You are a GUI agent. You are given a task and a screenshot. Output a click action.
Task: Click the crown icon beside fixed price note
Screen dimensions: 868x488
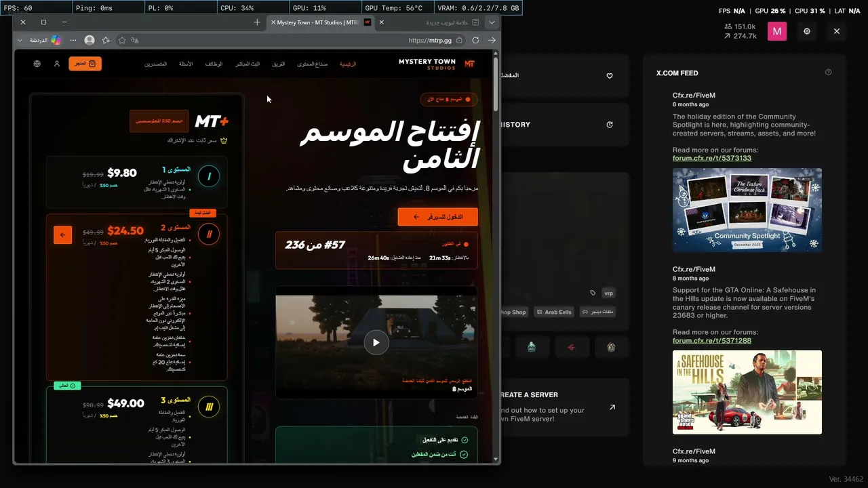[x=224, y=141]
